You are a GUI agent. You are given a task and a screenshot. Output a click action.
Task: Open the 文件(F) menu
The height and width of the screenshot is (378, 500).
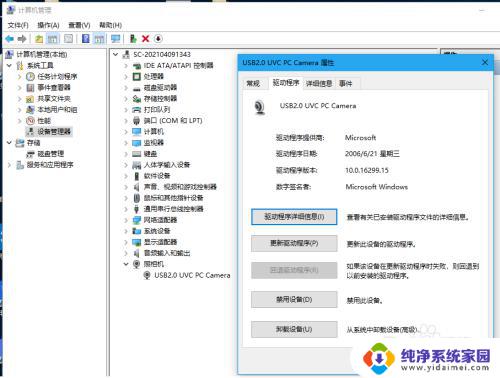[18, 25]
